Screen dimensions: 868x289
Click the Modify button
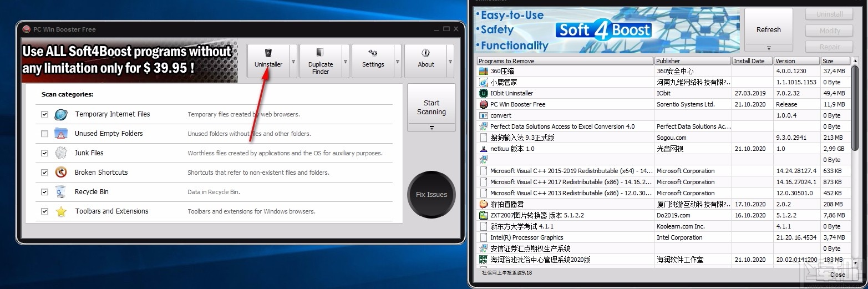tap(830, 31)
